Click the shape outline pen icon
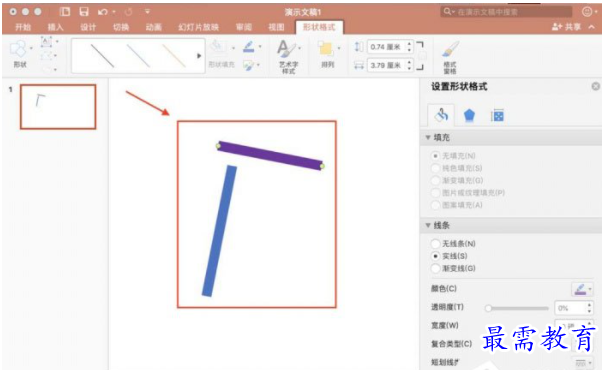Screen dimensions: 604x370 pyautogui.click(x=248, y=47)
